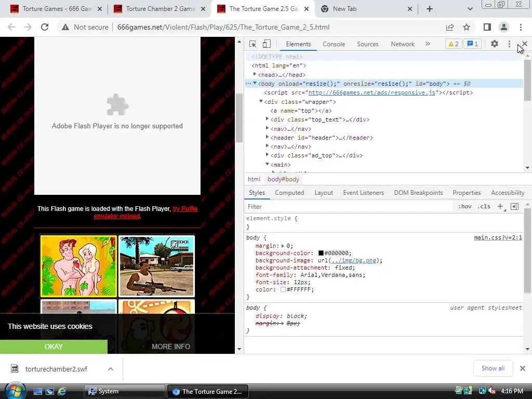The height and width of the screenshot is (399, 532).
Task: Open Chrome three-dot menu
Action: pos(521,27)
